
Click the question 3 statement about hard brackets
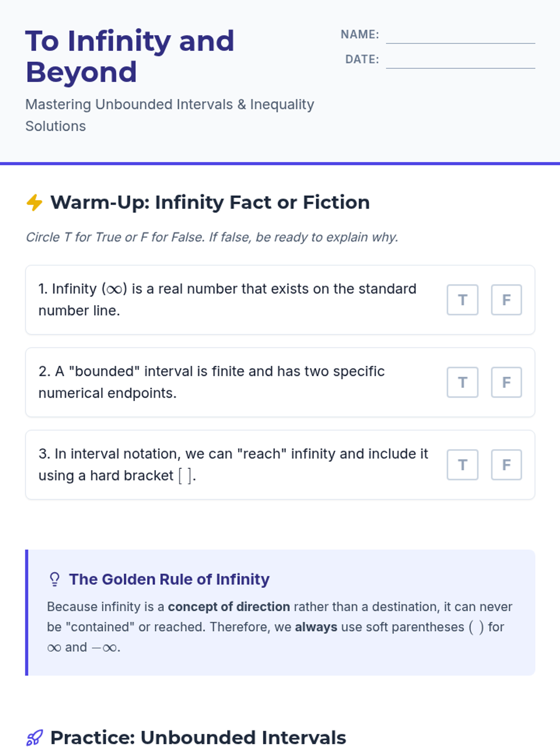tap(233, 465)
